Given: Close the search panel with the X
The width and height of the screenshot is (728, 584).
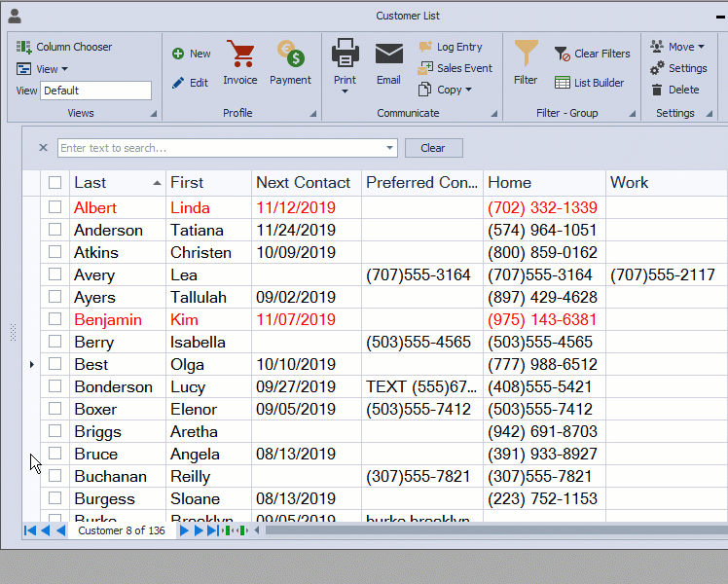Looking at the screenshot, I should point(43,148).
